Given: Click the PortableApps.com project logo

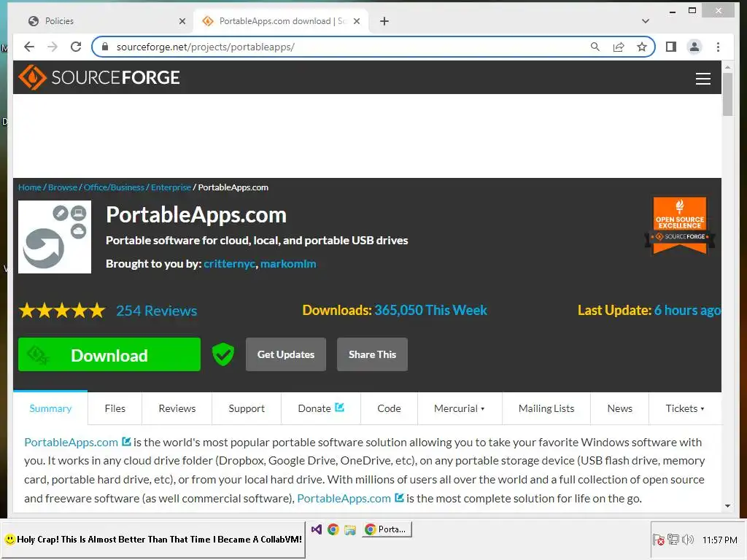Looking at the screenshot, I should coord(55,237).
